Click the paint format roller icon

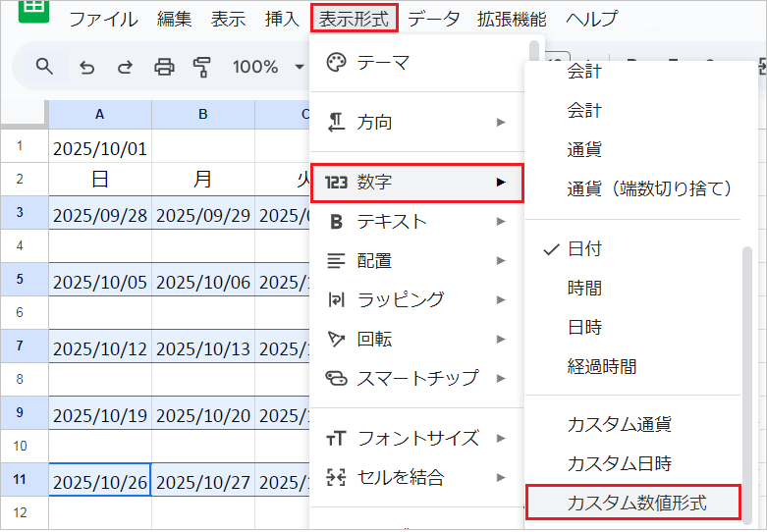click(202, 67)
